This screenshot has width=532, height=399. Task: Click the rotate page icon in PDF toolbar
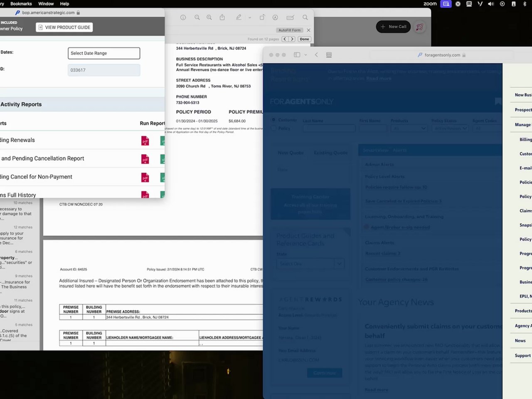pyautogui.click(x=262, y=17)
